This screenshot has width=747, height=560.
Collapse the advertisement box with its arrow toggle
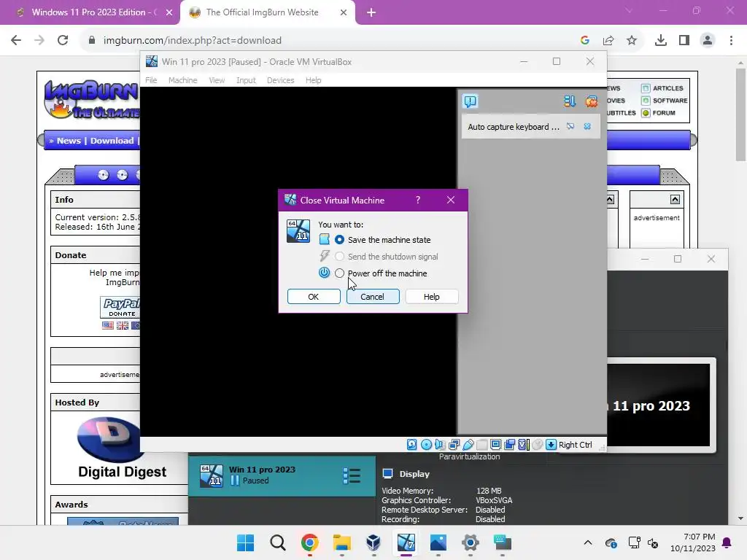(675, 200)
